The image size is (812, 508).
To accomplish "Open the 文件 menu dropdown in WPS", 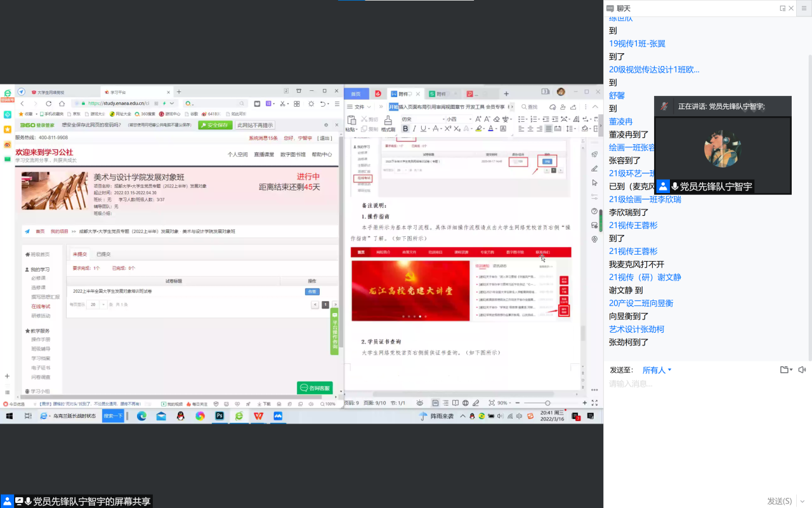I will point(358,107).
